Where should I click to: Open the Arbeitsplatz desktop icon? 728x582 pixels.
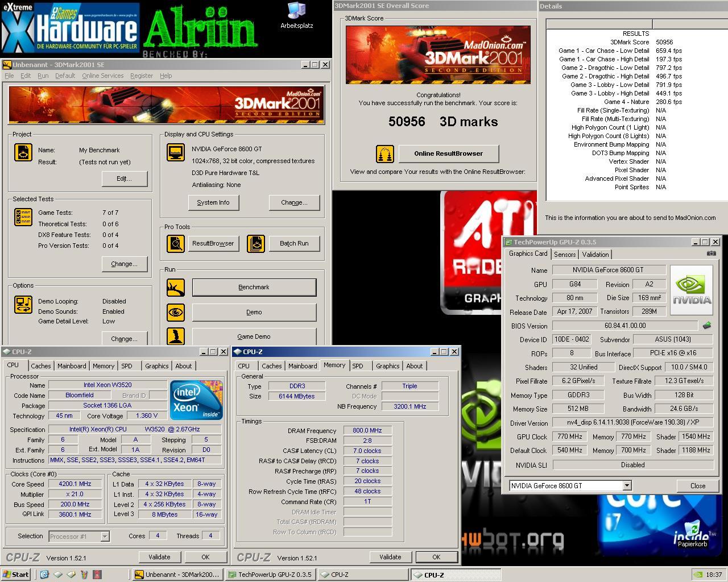point(296,15)
